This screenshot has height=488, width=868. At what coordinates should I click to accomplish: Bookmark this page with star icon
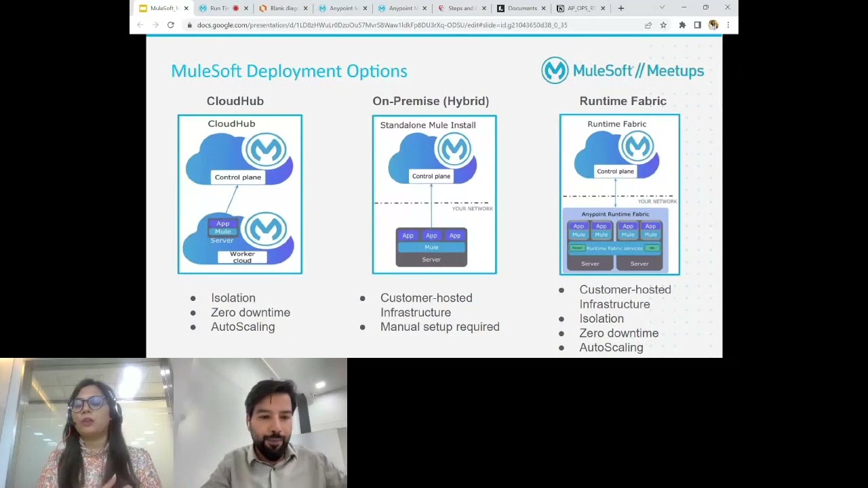tap(663, 25)
